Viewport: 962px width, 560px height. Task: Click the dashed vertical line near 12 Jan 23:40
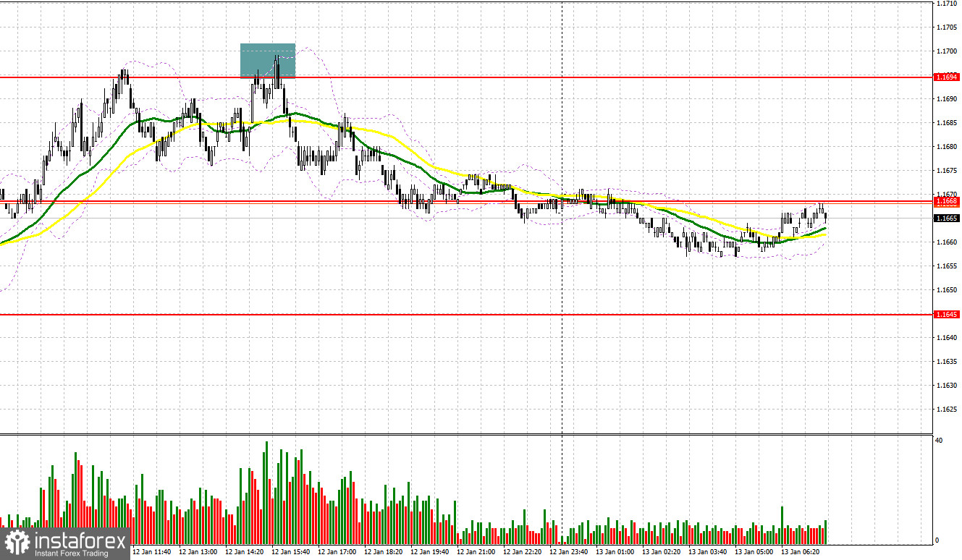562,289
